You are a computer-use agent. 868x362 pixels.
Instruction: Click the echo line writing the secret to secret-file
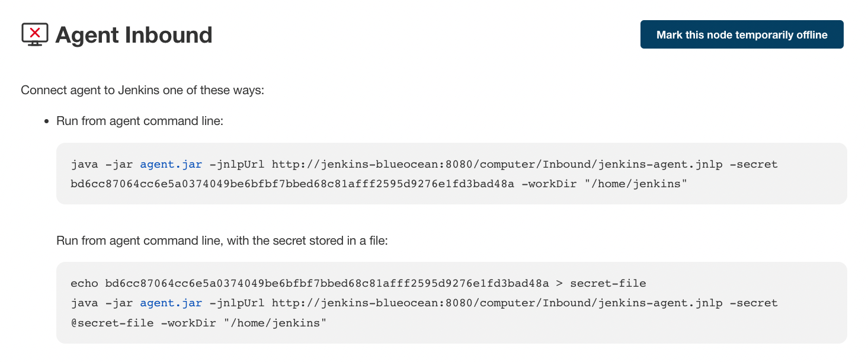(x=358, y=283)
